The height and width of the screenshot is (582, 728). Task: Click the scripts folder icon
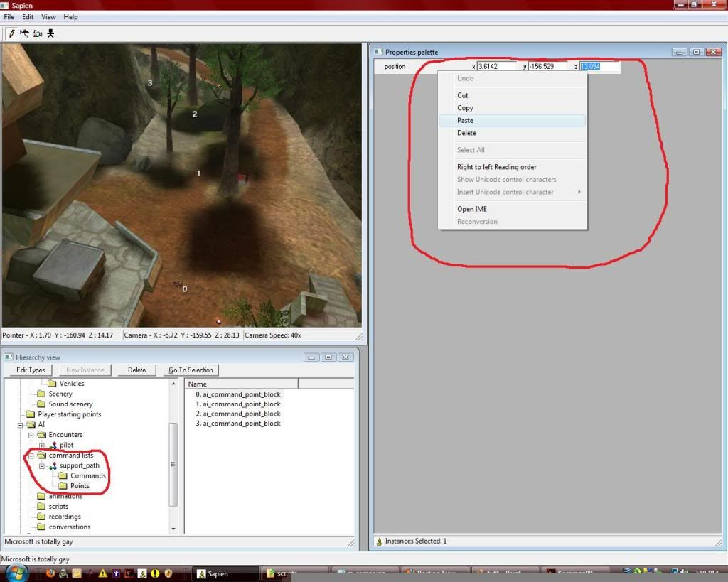point(42,507)
